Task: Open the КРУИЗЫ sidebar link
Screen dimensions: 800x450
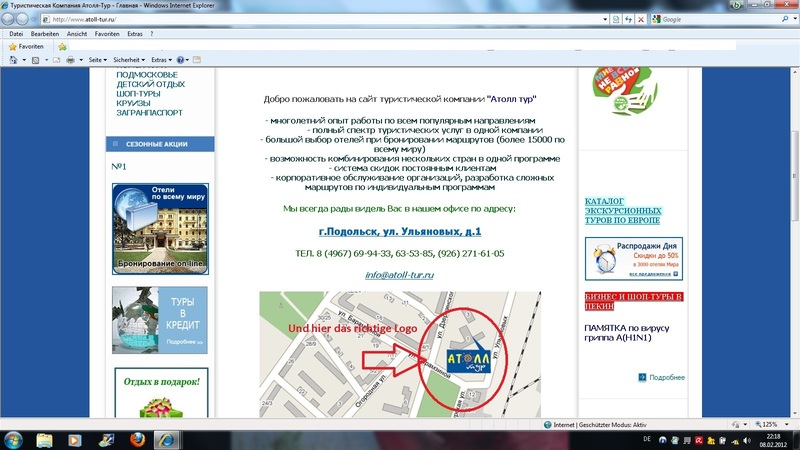Action: tap(133, 103)
